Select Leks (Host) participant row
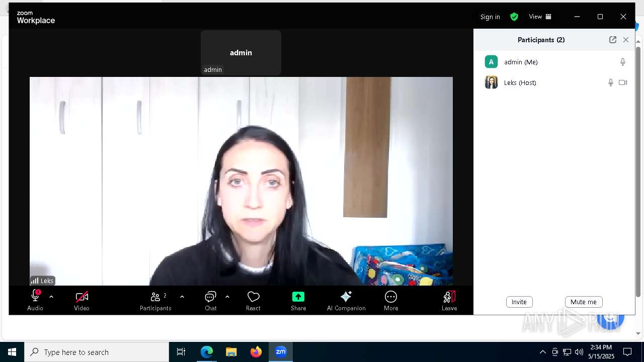This screenshot has width=644, height=362. pos(554,82)
